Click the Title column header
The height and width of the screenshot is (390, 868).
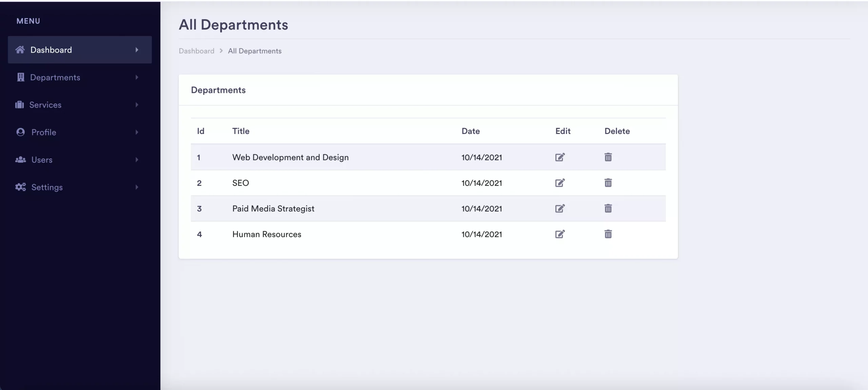[x=241, y=131]
